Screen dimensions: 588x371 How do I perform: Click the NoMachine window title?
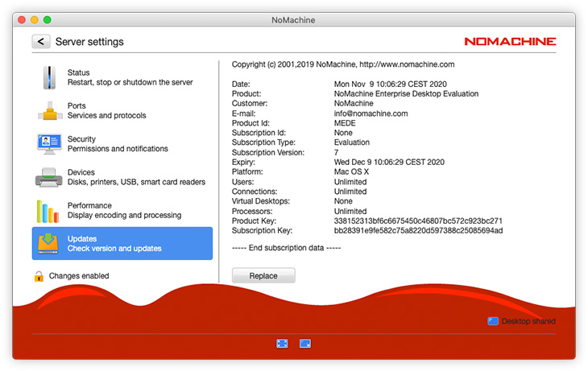tap(293, 20)
